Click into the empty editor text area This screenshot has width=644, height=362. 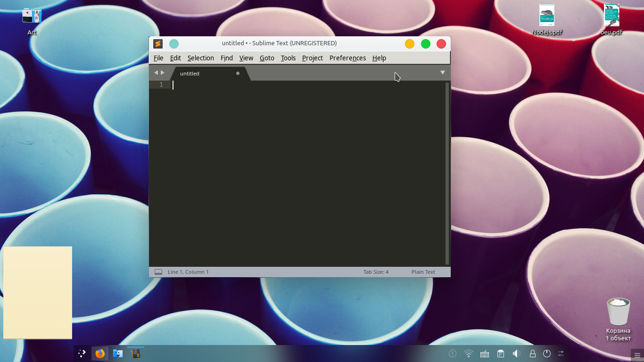(307, 174)
